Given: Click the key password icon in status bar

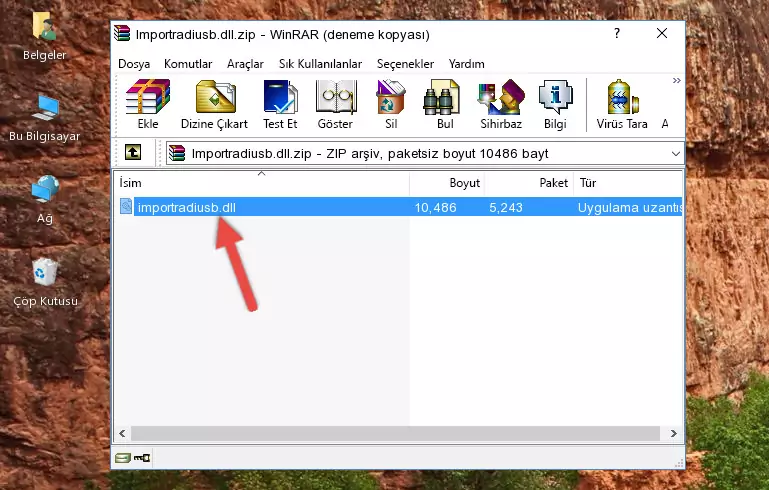Looking at the screenshot, I should point(142,458).
